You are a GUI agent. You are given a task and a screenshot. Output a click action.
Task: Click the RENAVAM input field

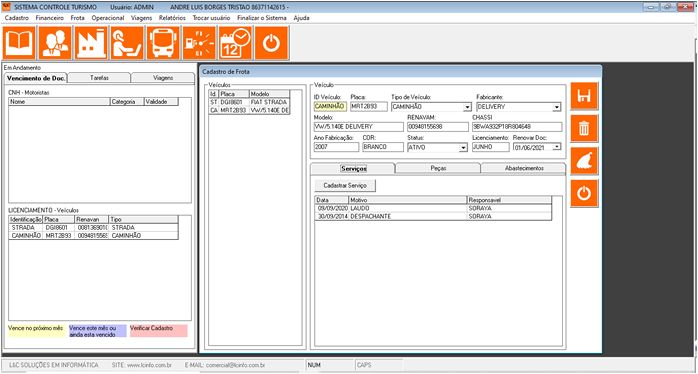click(x=438, y=127)
